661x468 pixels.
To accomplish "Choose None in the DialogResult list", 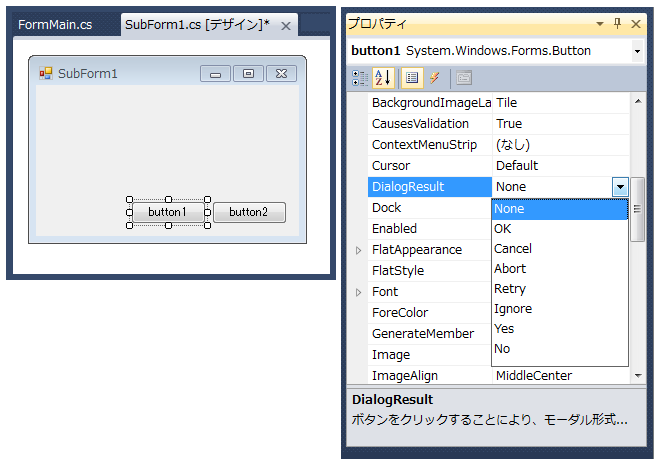I will click(x=559, y=209).
